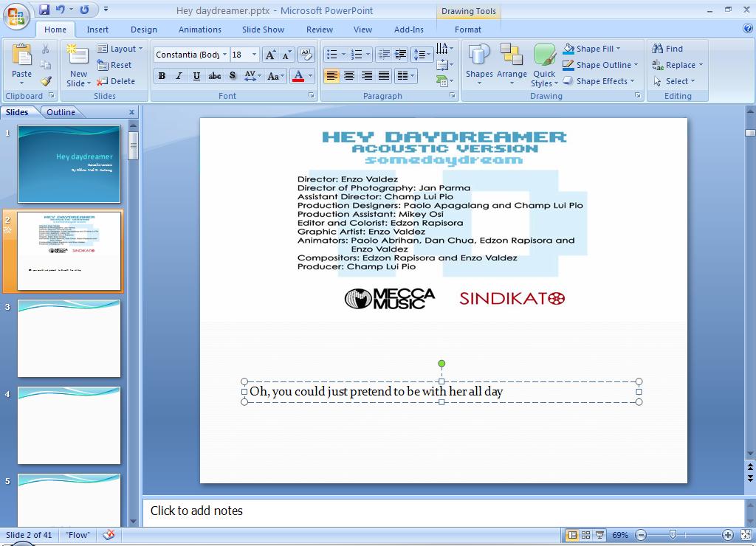Select the Italic formatting icon

click(179, 76)
